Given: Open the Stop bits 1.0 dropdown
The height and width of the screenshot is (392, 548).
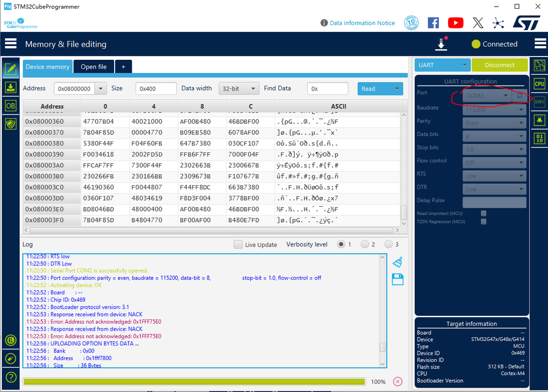Looking at the screenshot, I should [x=494, y=150].
